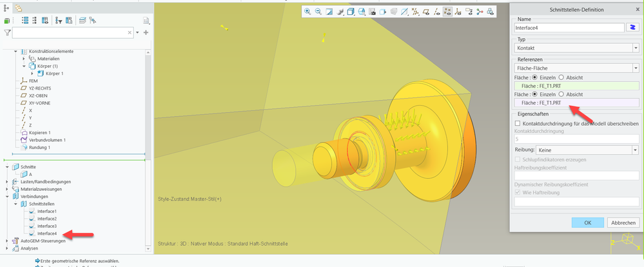Click the blue color button beside Name field
Viewport: 644px width, 267px height.
pyautogui.click(x=632, y=28)
